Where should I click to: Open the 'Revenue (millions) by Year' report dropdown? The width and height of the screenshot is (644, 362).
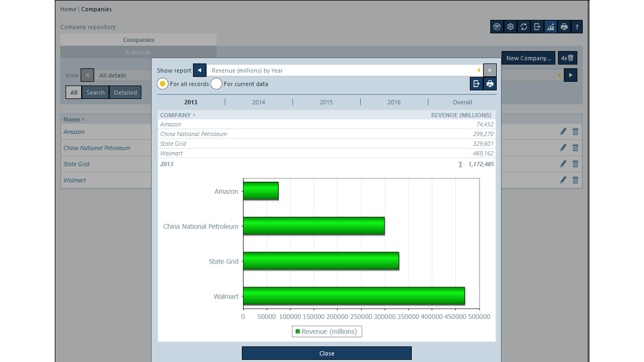344,70
